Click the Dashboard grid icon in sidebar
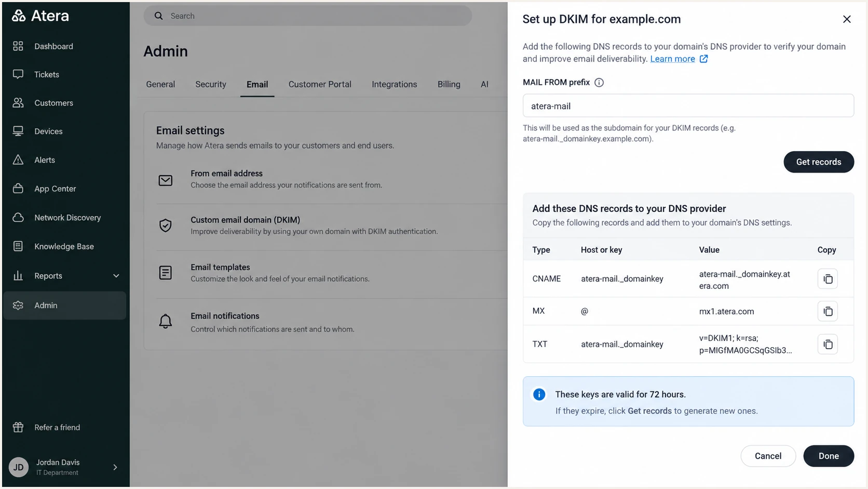868x489 pixels. pos(18,46)
